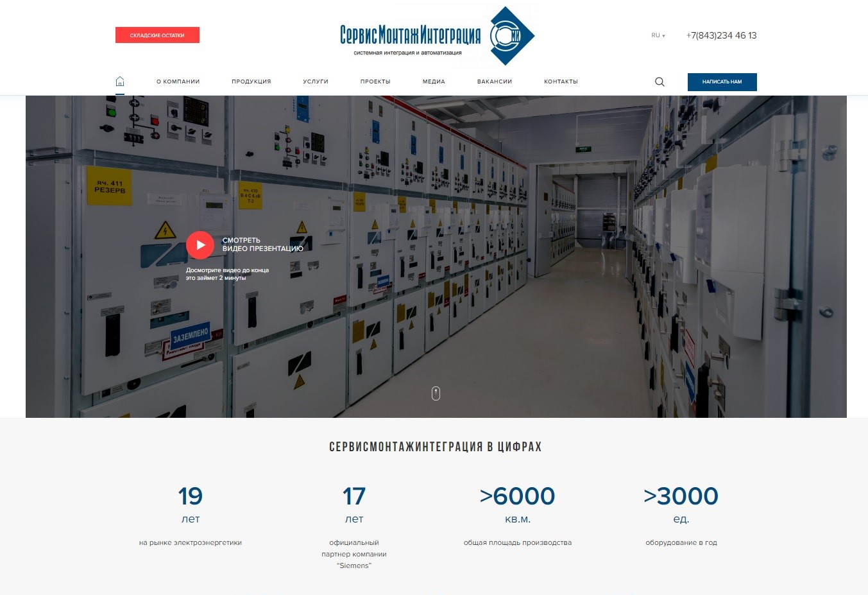Click the '>3000' statistic number
Image resolution: width=868 pixels, height=595 pixels.
coord(681,496)
